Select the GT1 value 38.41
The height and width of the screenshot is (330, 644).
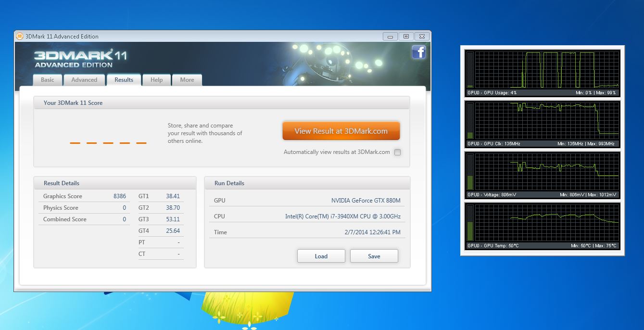[173, 196]
